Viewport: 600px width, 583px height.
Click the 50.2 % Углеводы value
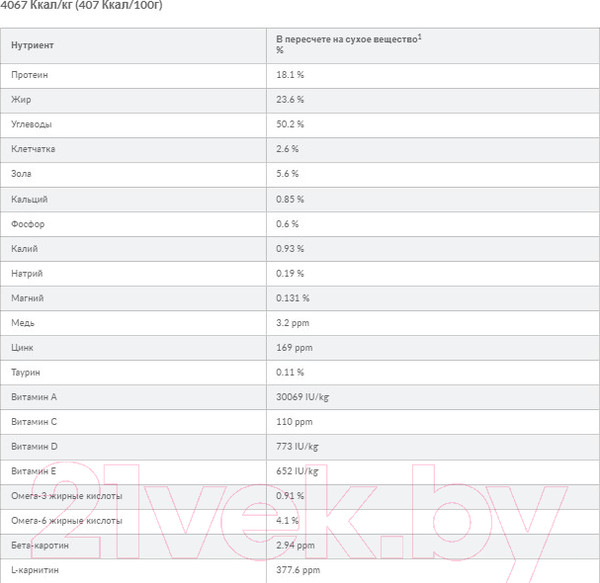pos(290,125)
